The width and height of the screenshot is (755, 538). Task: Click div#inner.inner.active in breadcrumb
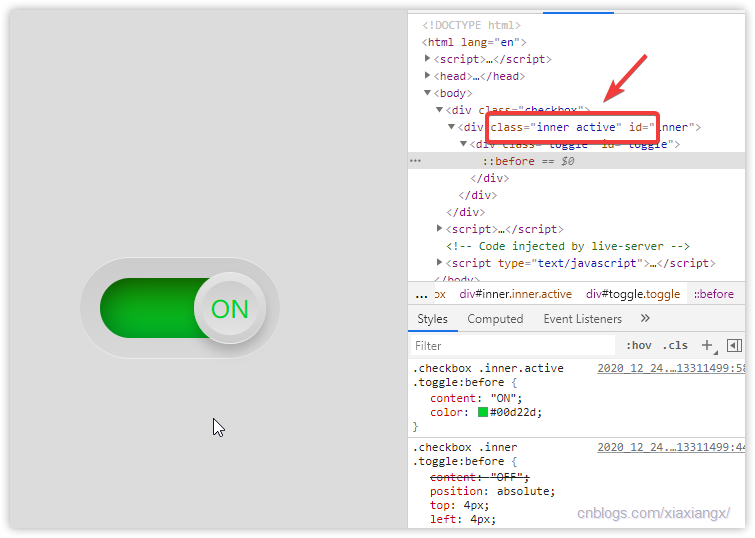(x=515, y=294)
